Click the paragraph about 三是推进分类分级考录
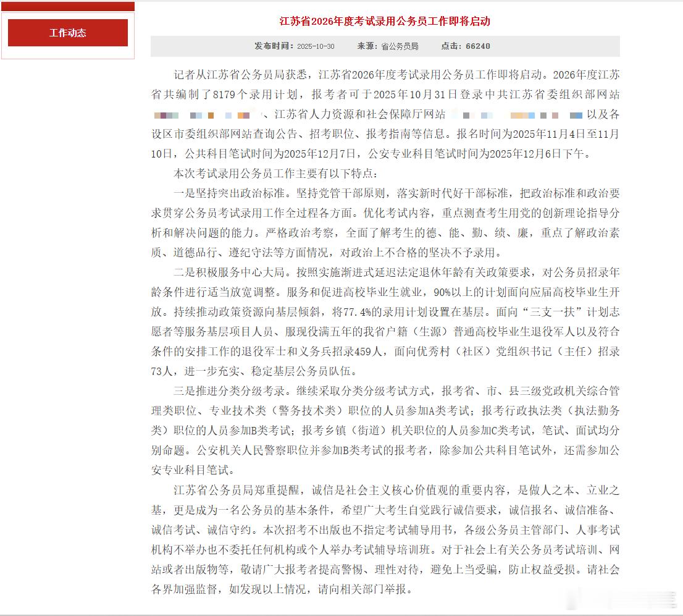This screenshot has height=616, width=683. [384, 429]
